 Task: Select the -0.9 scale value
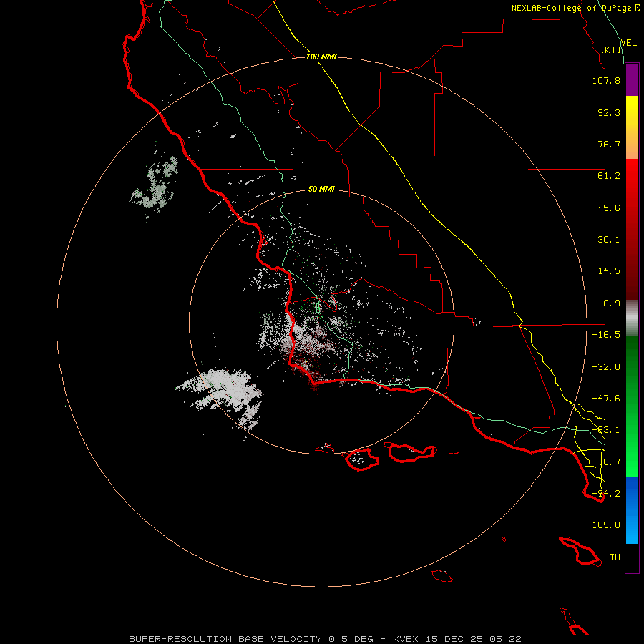coord(609,303)
